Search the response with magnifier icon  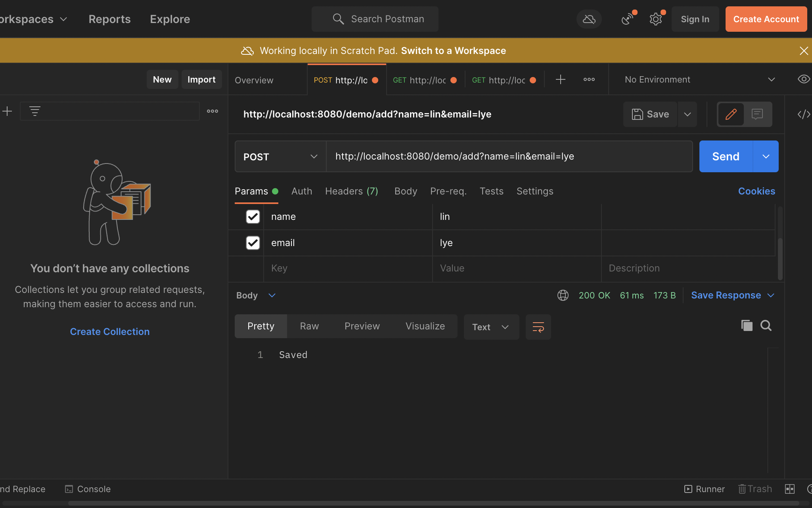766,326
